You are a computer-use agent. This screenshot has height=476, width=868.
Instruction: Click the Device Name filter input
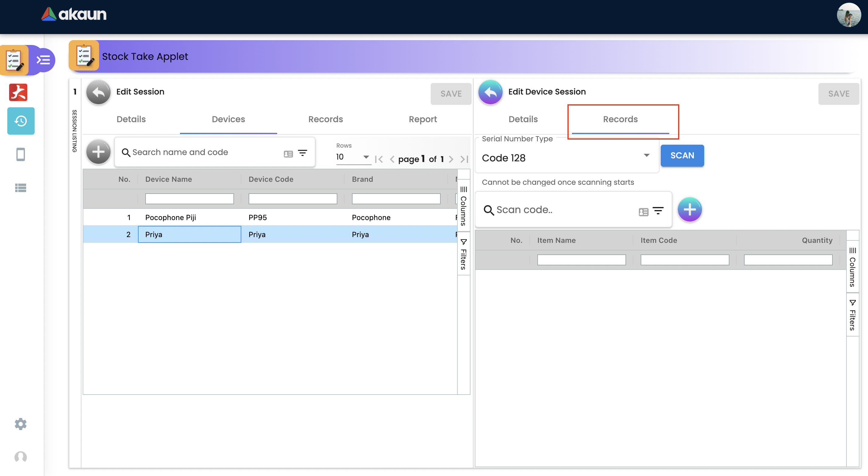click(189, 198)
